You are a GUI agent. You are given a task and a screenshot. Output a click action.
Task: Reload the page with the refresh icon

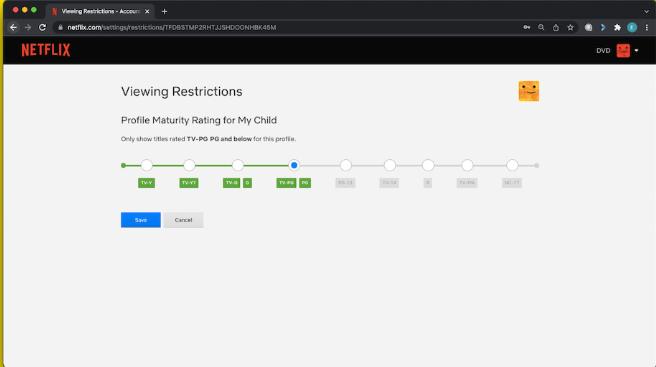tap(42, 27)
